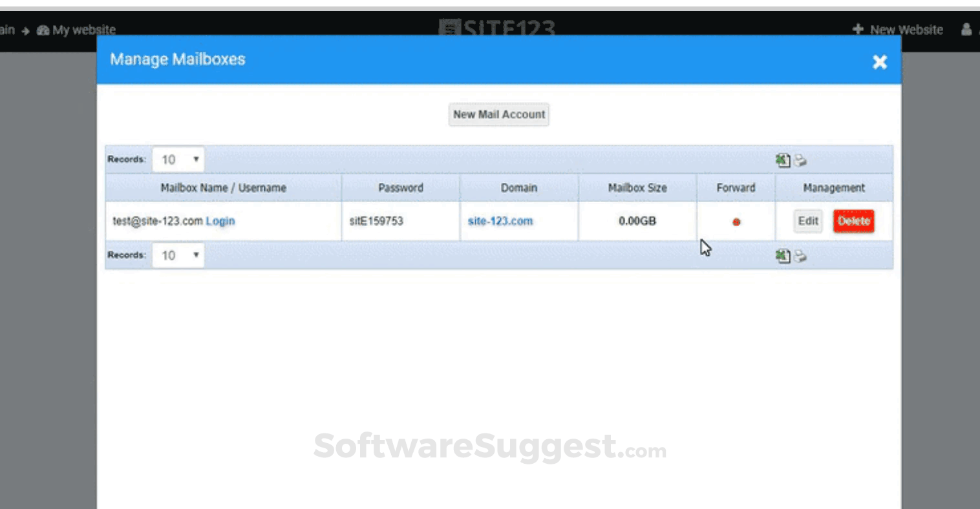Open the site-123.com domain link
The height and width of the screenshot is (509, 980).
pyautogui.click(x=500, y=221)
